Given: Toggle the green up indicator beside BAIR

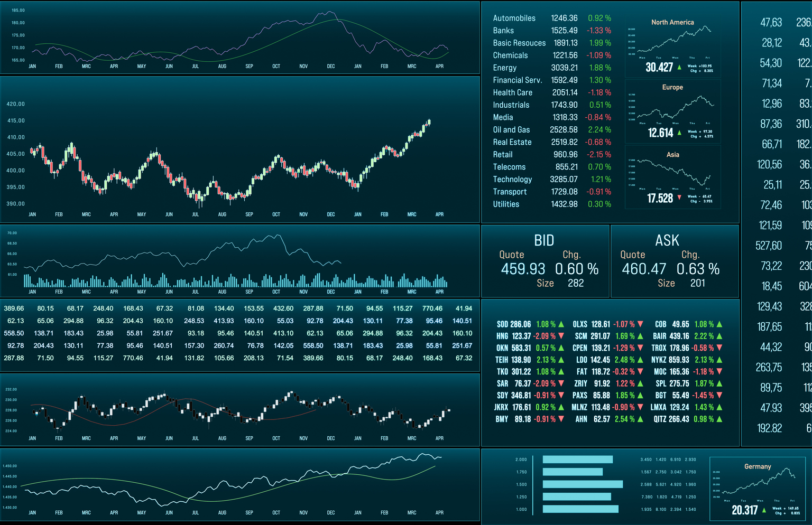Looking at the screenshot, I should click(718, 336).
